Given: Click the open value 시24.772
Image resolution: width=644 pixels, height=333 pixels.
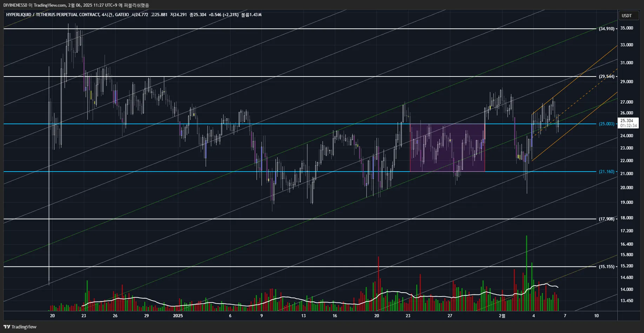Looking at the screenshot, I should click(140, 15).
